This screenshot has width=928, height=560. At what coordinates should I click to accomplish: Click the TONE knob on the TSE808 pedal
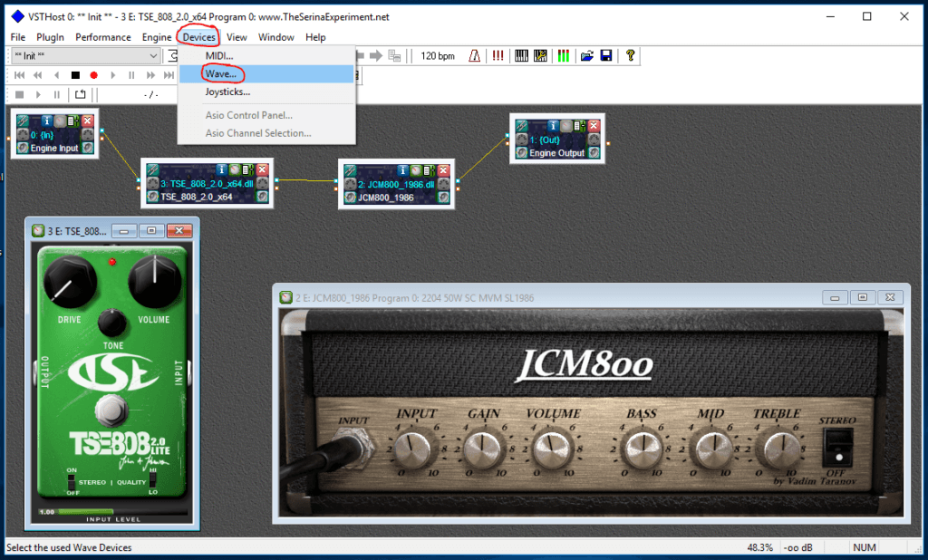tap(111, 323)
